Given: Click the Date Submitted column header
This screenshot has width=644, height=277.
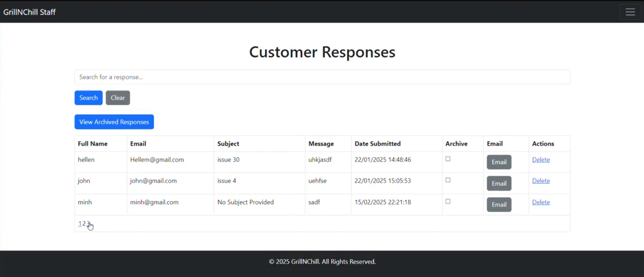Looking at the screenshot, I should pos(377,144).
